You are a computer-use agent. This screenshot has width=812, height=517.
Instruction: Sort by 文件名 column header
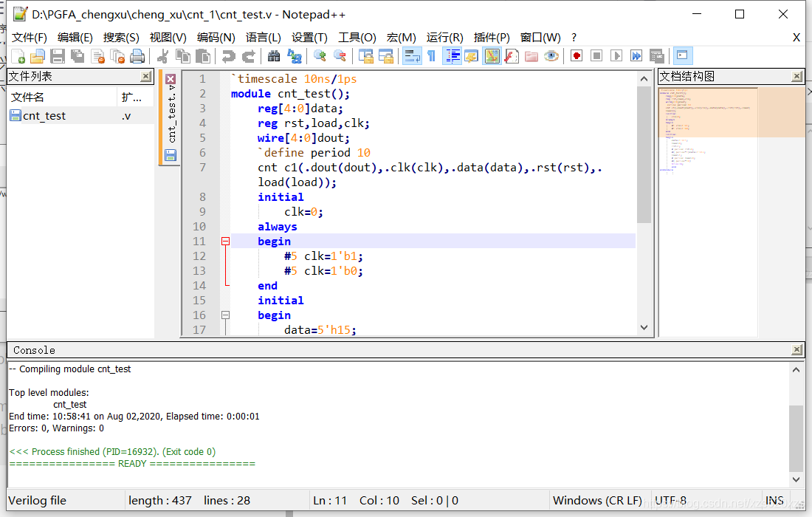pos(62,97)
